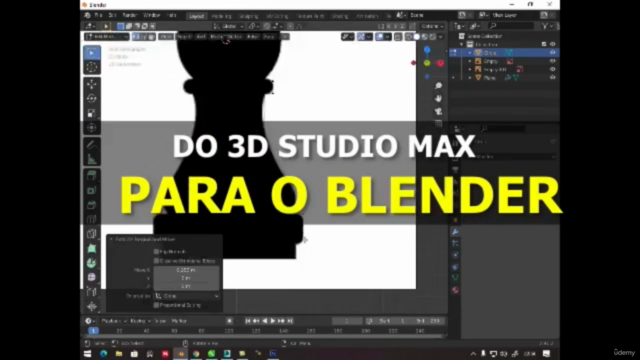Screen dimensions: 640x360
Task: Expand the Empty object in outliner
Action: 470,61
